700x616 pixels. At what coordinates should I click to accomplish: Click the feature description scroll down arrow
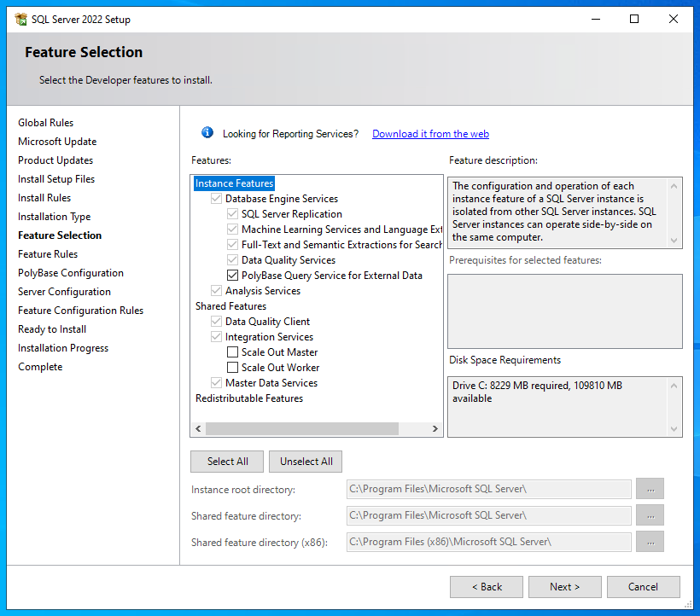674,241
